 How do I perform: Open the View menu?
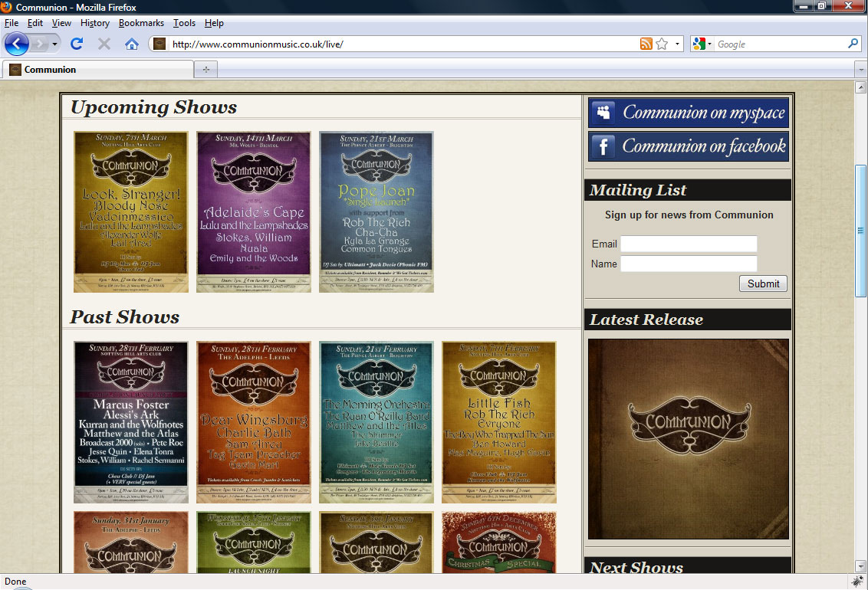(61, 23)
